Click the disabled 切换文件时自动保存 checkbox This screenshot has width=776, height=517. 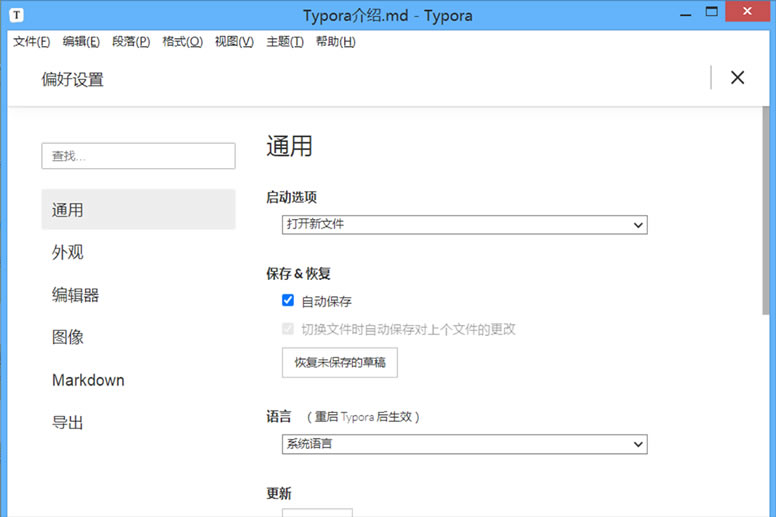(288, 329)
